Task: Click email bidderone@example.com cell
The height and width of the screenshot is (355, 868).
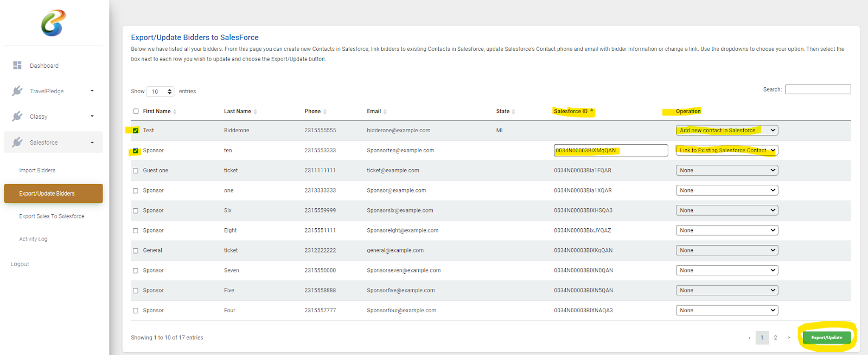Action: coord(398,131)
